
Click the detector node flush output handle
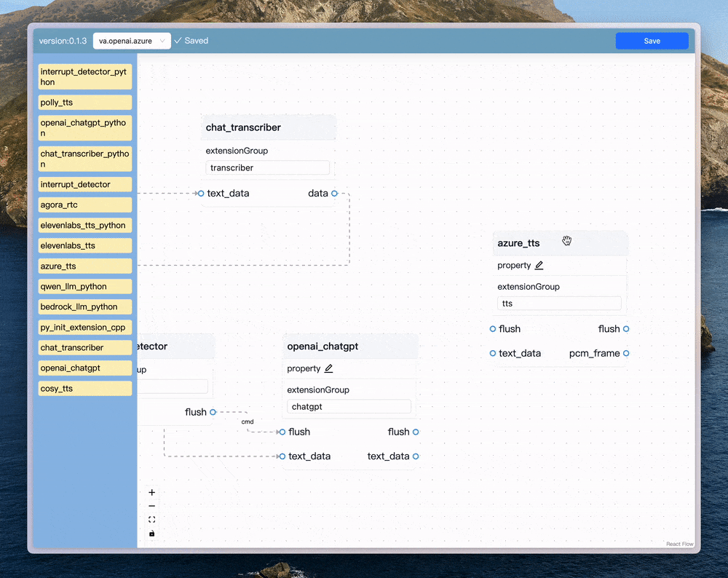[x=213, y=412]
